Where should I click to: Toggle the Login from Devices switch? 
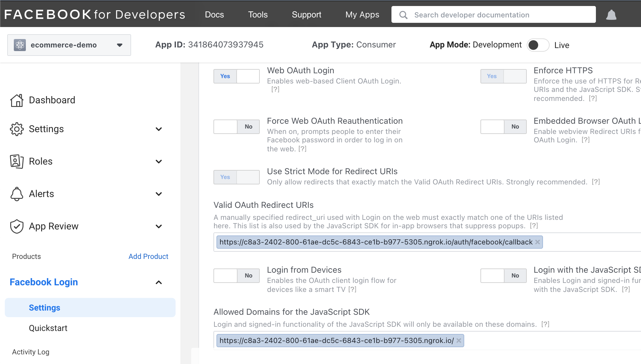point(237,276)
